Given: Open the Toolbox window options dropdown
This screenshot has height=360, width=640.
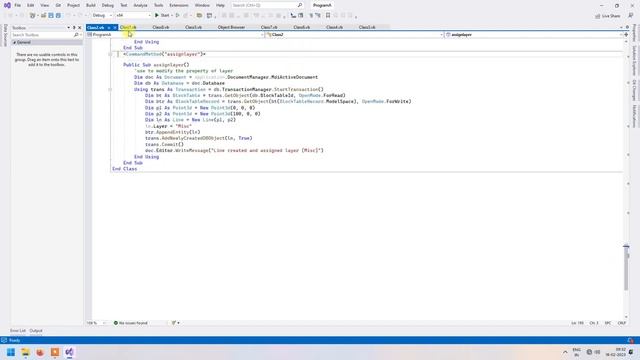Looking at the screenshot, I should pyautogui.click(x=69, y=28).
